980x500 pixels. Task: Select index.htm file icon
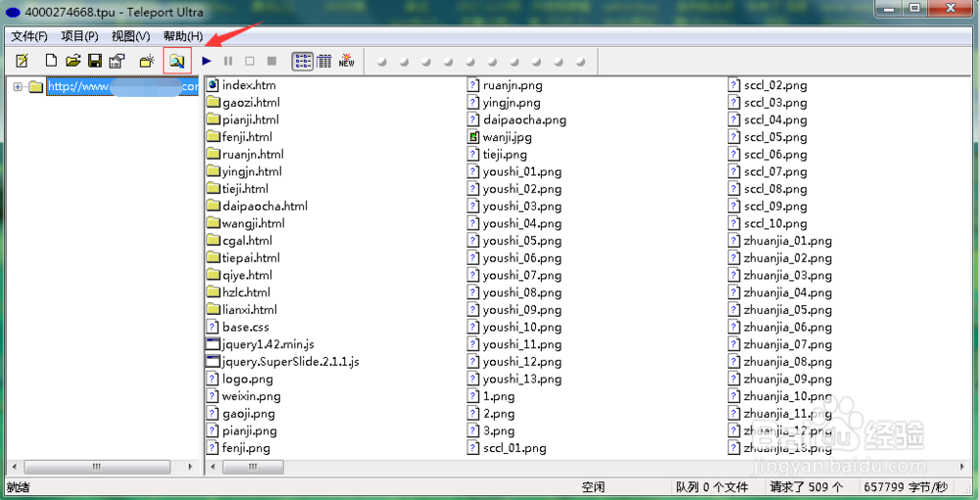213,85
